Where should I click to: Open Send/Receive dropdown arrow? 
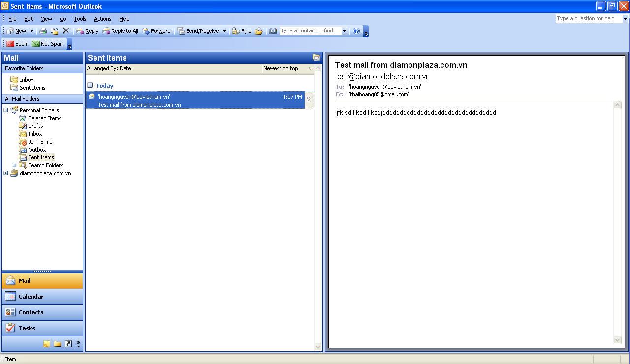(x=224, y=31)
